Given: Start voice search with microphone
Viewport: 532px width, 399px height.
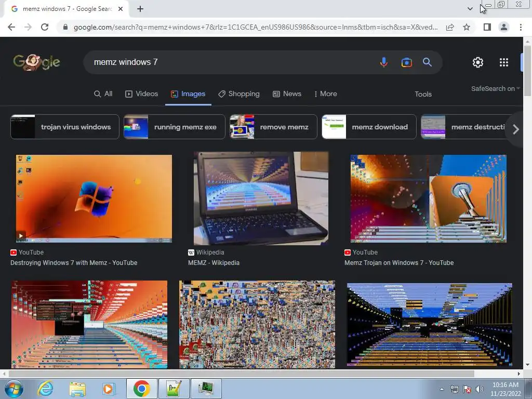Looking at the screenshot, I should click(384, 62).
